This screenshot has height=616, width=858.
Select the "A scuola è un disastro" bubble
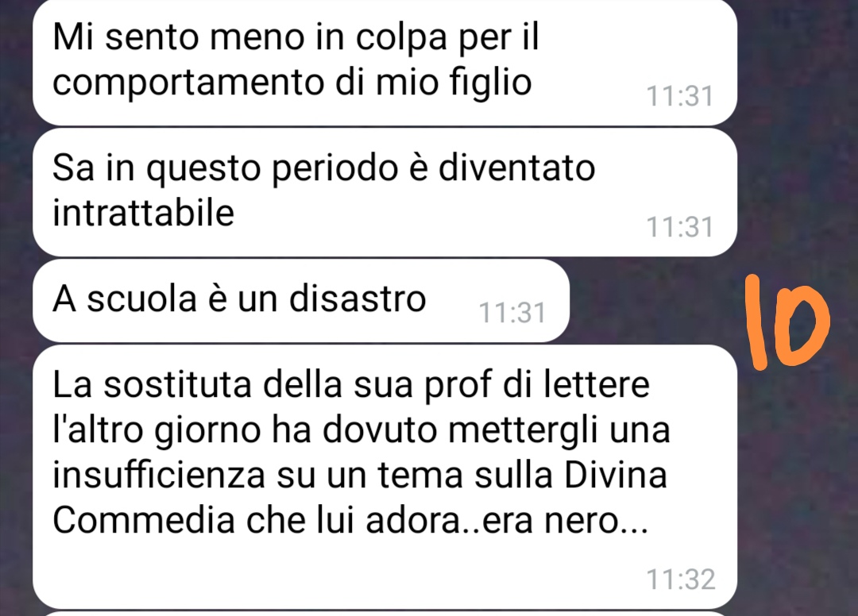pyautogui.click(x=301, y=301)
